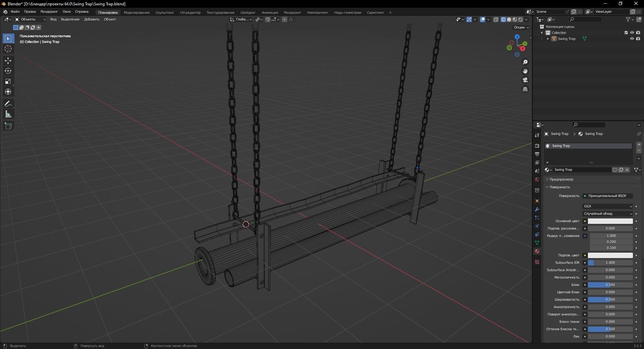Viewport: 644px width, 349px height.
Task: Open the Options dropdown in viewport
Action: point(521,28)
